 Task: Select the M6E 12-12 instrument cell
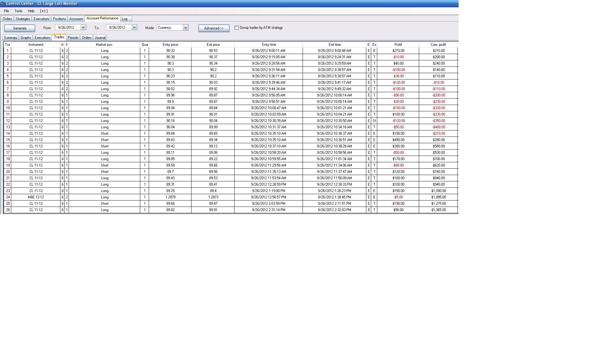click(36, 197)
